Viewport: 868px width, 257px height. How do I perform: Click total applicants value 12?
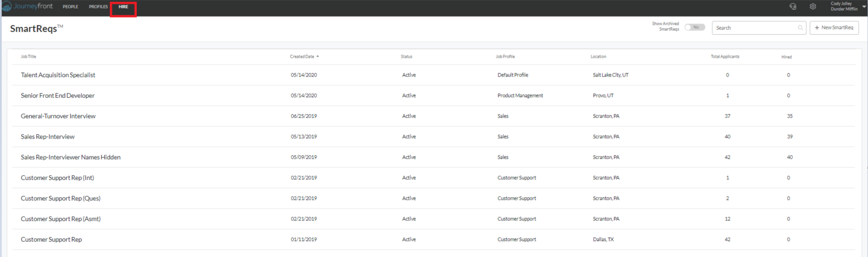[x=727, y=219]
